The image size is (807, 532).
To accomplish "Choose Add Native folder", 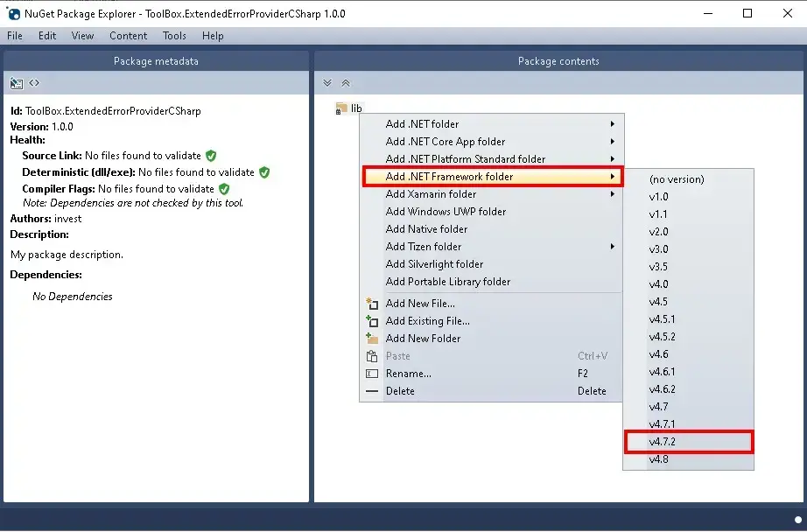I will (492, 229).
